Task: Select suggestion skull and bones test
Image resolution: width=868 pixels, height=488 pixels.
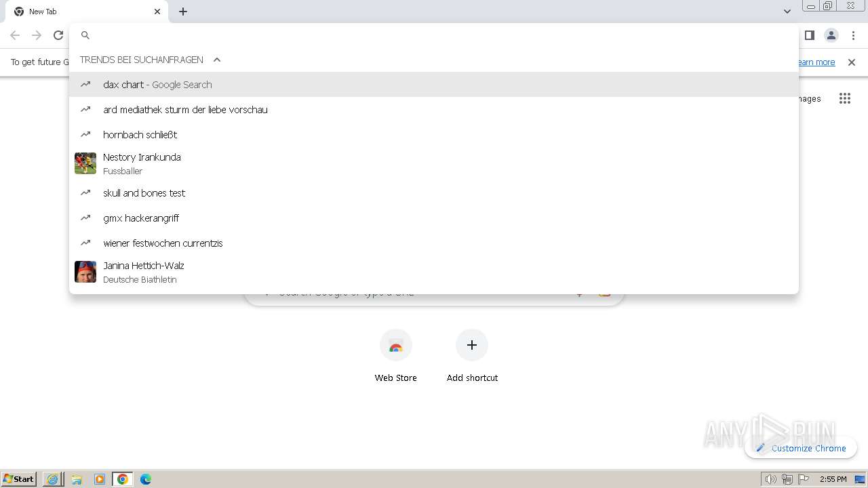Action: (x=434, y=193)
